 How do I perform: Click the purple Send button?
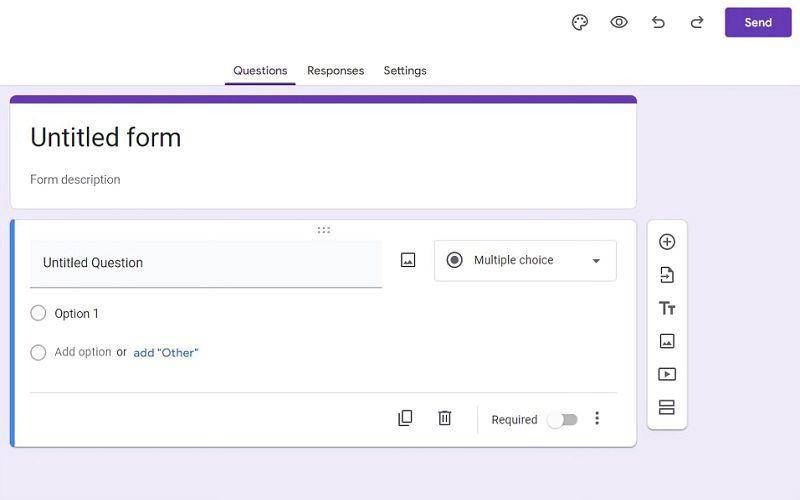[758, 22]
